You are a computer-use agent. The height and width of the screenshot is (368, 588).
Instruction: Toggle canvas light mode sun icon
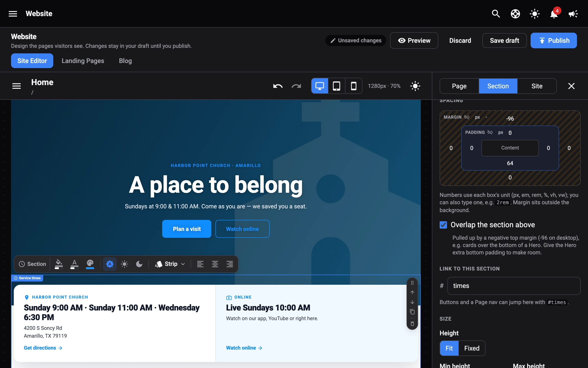415,86
